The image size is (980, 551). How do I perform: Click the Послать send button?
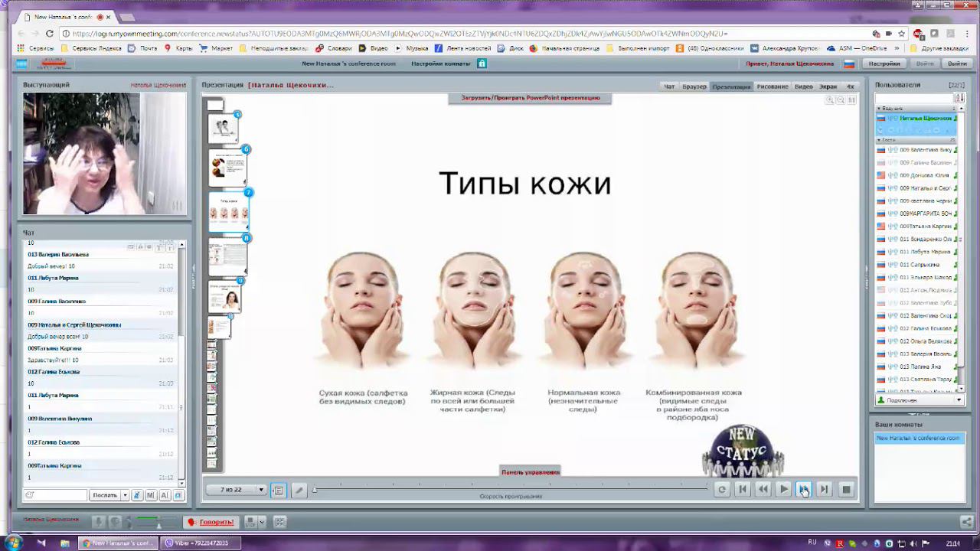click(105, 495)
